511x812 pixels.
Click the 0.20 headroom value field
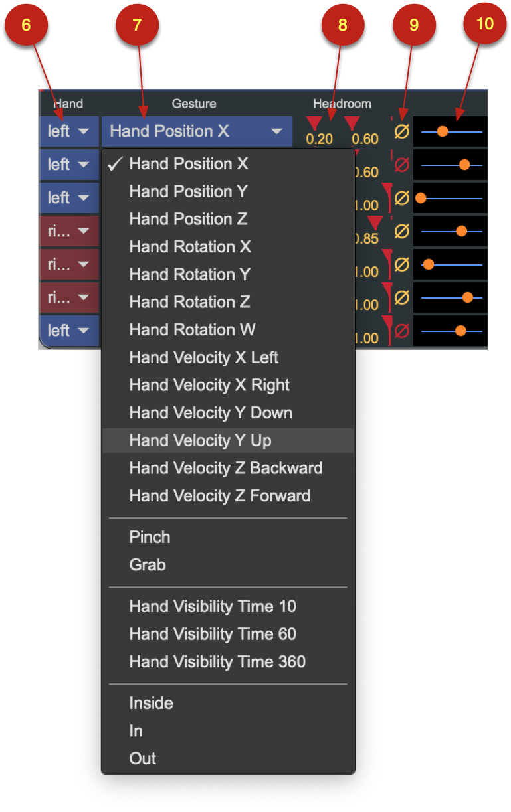(x=320, y=139)
